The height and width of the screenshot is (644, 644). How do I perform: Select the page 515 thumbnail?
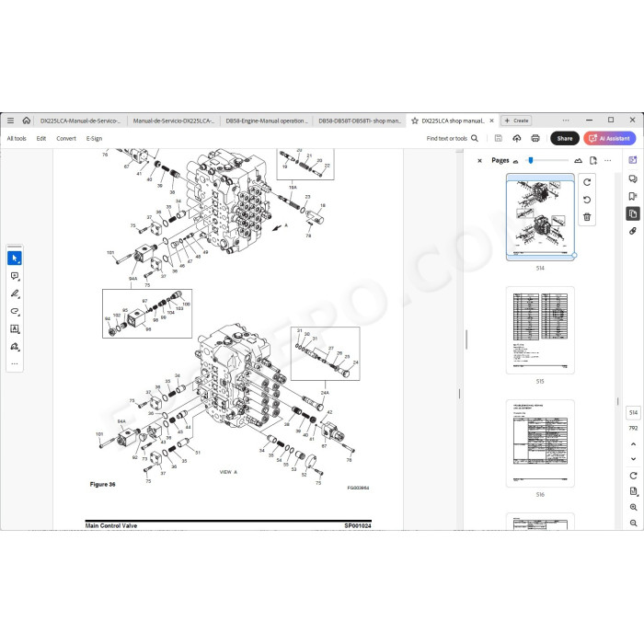click(x=540, y=330)
